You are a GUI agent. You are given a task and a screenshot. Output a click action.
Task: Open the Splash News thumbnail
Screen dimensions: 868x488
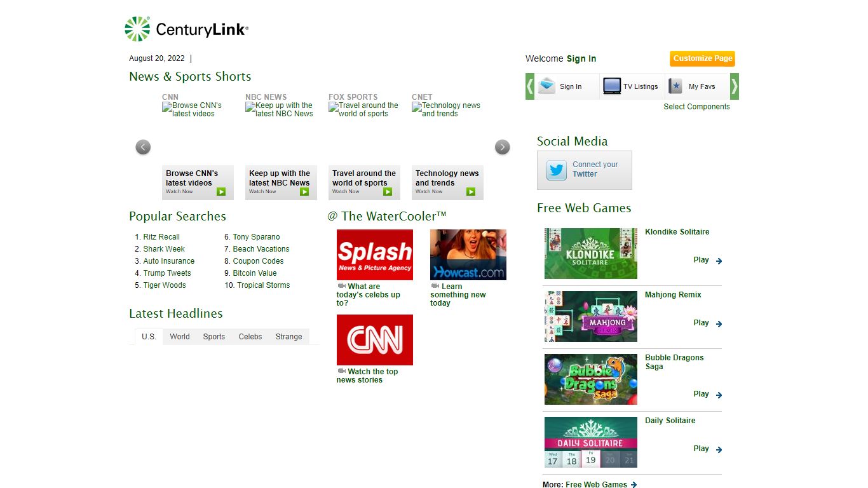point(375,255)
